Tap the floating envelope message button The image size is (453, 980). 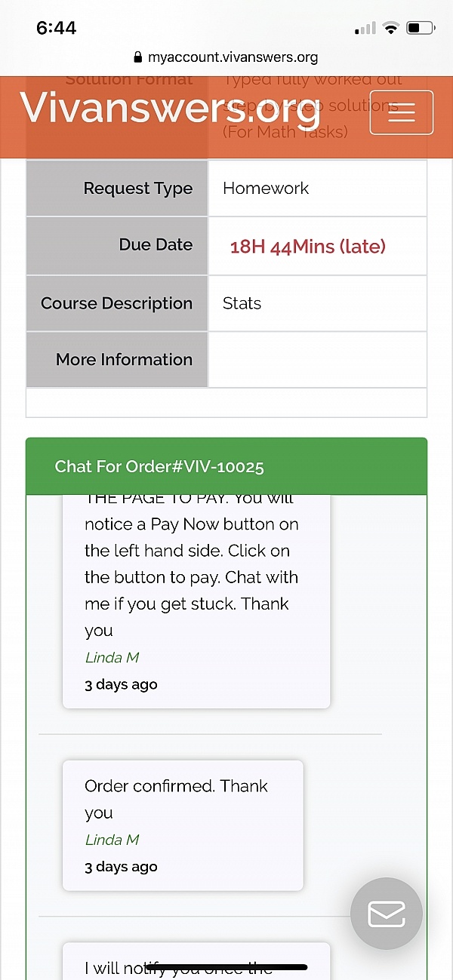(387, 914)
